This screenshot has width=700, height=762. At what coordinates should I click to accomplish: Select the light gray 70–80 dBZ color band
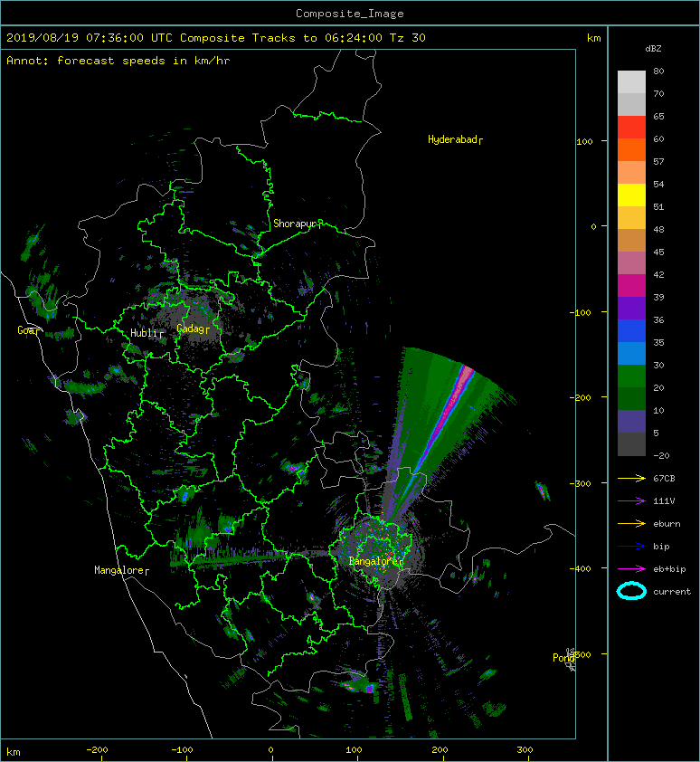tap(631, 82)
